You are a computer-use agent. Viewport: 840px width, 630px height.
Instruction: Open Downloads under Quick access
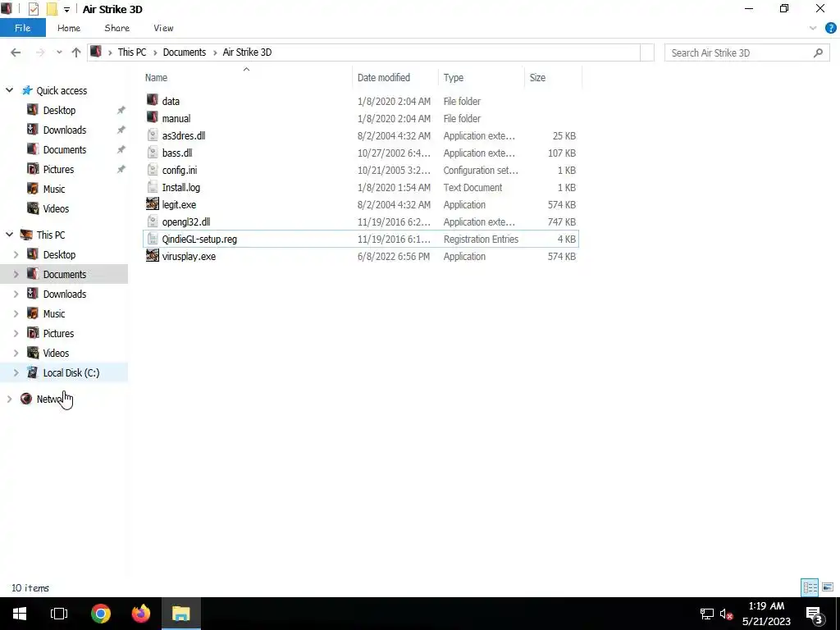[x=64, y=130]
